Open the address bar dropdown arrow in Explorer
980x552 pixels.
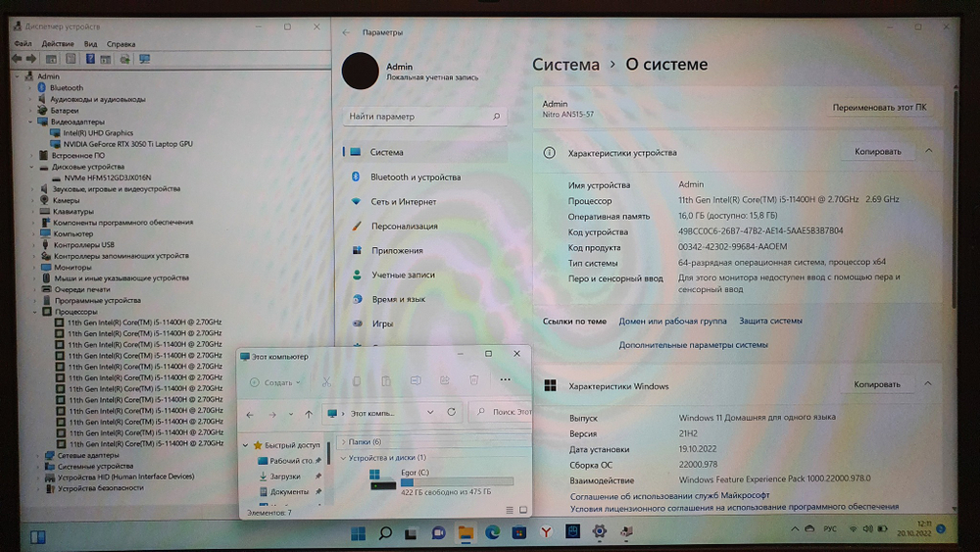click(430, 412)
